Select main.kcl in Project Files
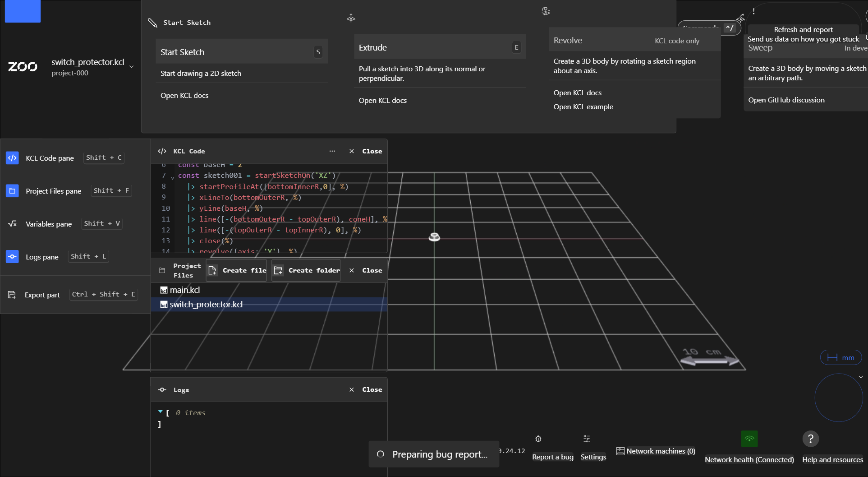 (x=269, y=290)
